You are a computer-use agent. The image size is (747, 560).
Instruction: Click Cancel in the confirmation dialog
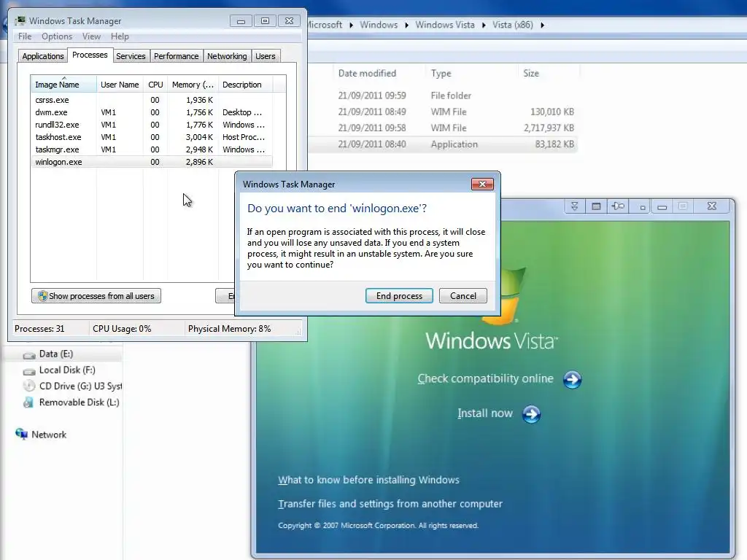(463, 296)
